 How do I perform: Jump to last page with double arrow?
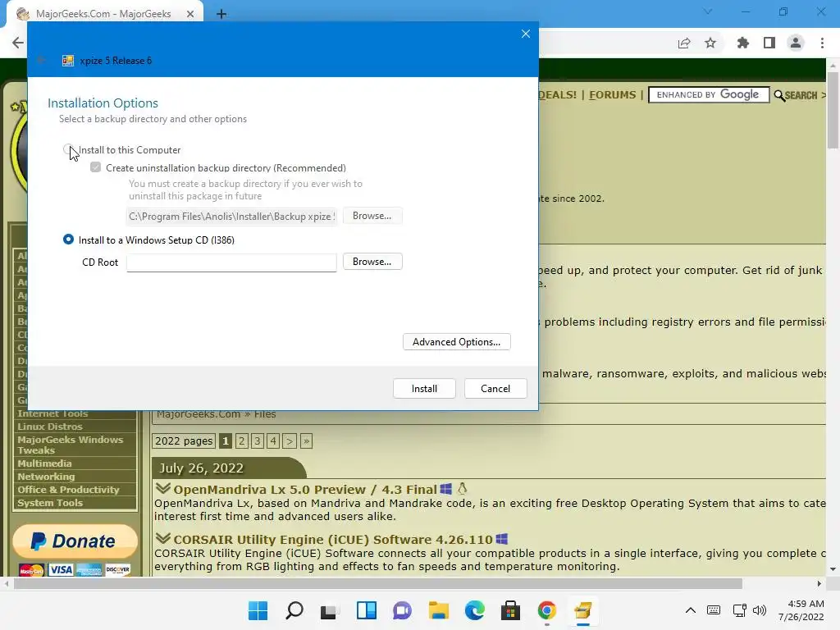(306, 441)
